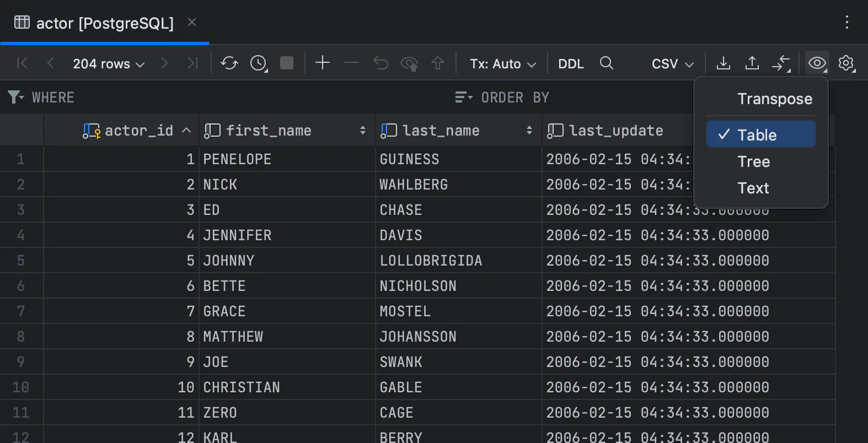Open the 204 rows page size dropdown

click(109, 64)
